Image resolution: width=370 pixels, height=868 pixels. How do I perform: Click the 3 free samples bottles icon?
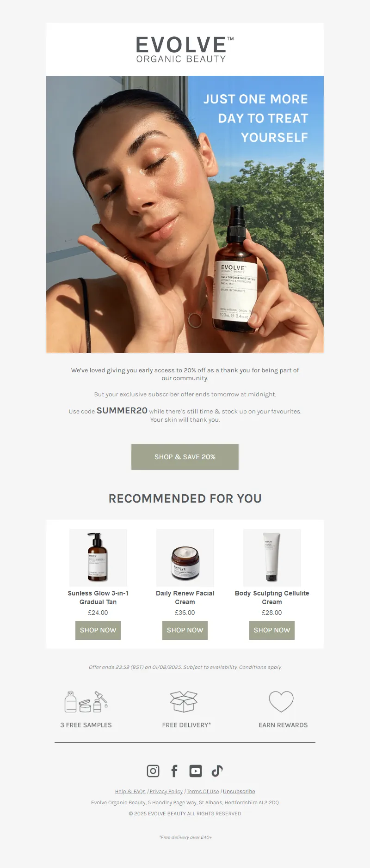86,702
